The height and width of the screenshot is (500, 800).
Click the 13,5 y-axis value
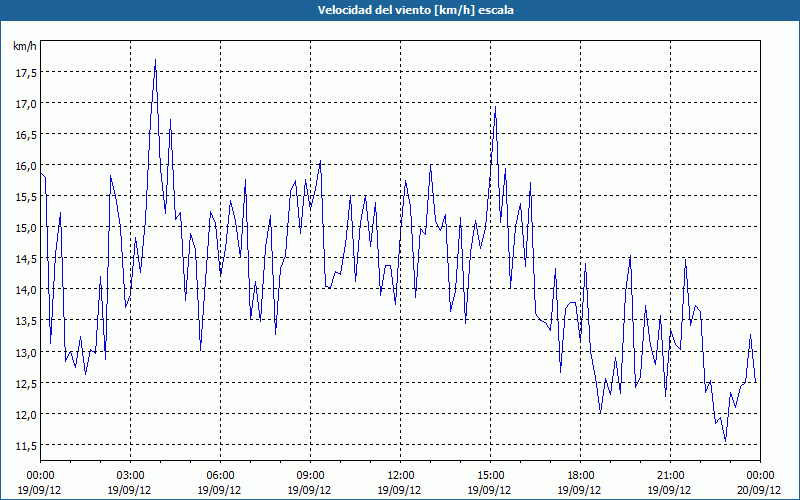click(27, 321)
